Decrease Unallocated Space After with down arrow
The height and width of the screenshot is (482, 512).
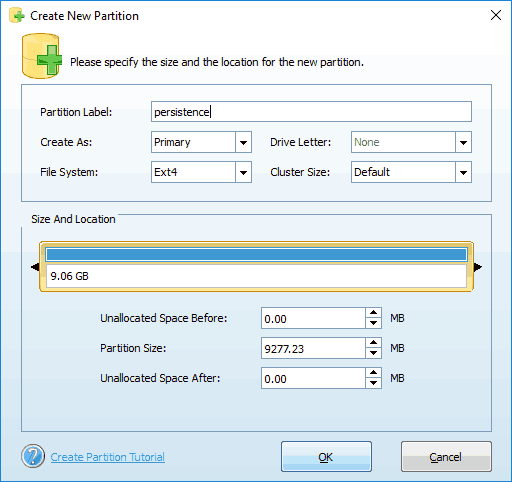pyautogui.click(x=373, y=383)
